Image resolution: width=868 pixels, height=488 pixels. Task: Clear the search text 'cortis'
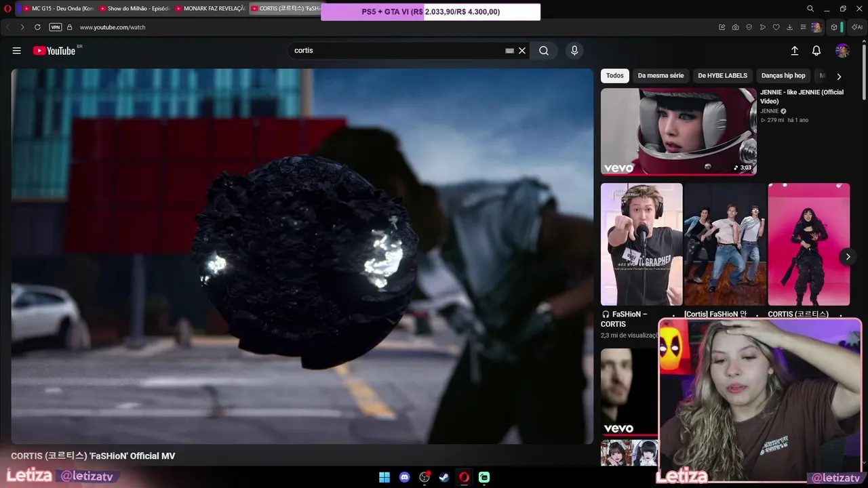pyautogui.click(x=522, y=51)
